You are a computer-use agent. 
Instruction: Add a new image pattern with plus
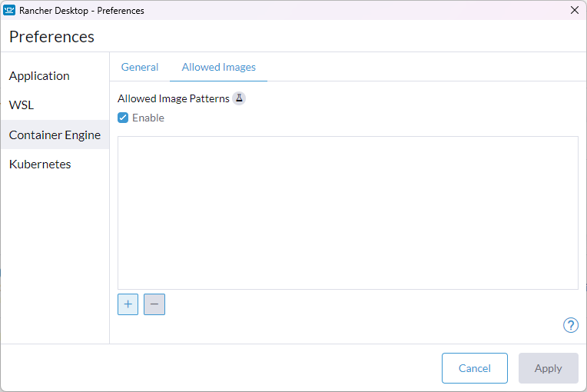click(x=128, y=304)
